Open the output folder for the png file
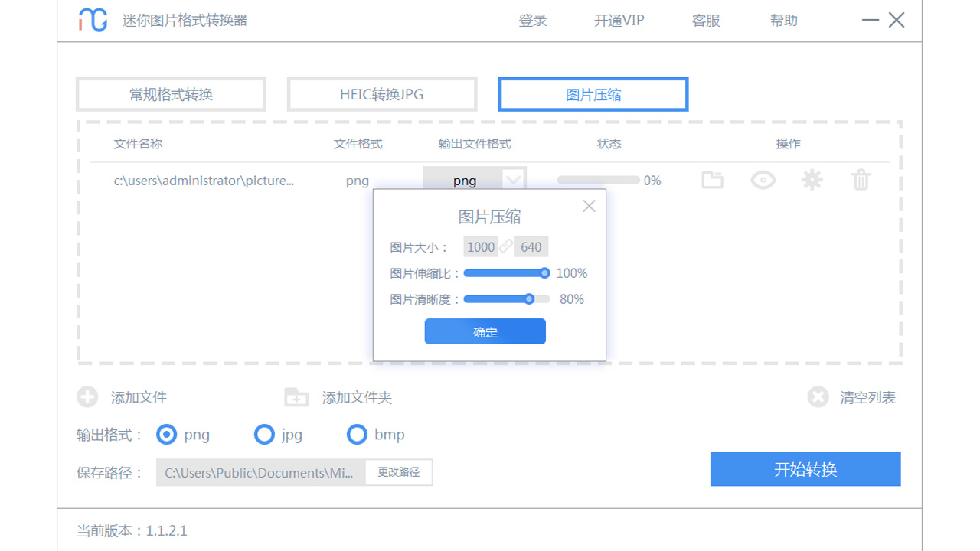 coord(712,180)
